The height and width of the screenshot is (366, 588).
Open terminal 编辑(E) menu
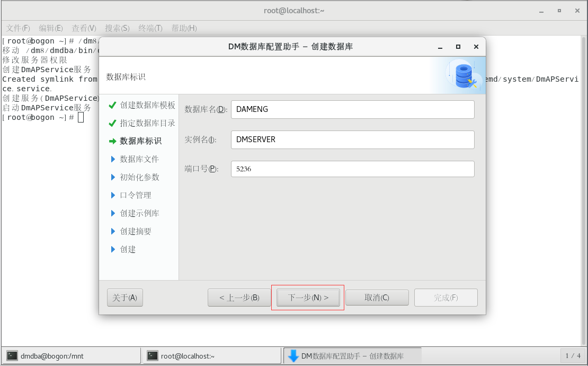51,28
